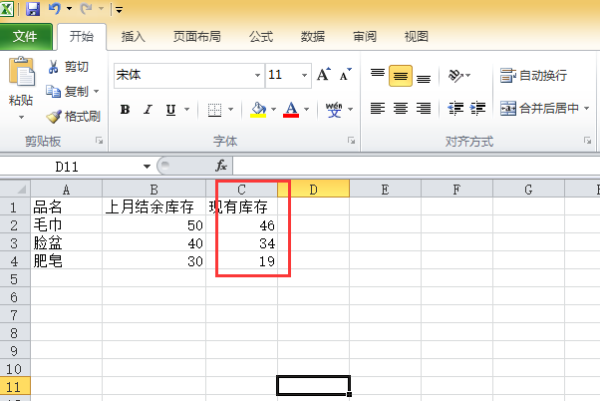This screenshot has width=600, height=401.
Task: Switch to the 页面布局 Page Layout tab
Action: point(197,37)
